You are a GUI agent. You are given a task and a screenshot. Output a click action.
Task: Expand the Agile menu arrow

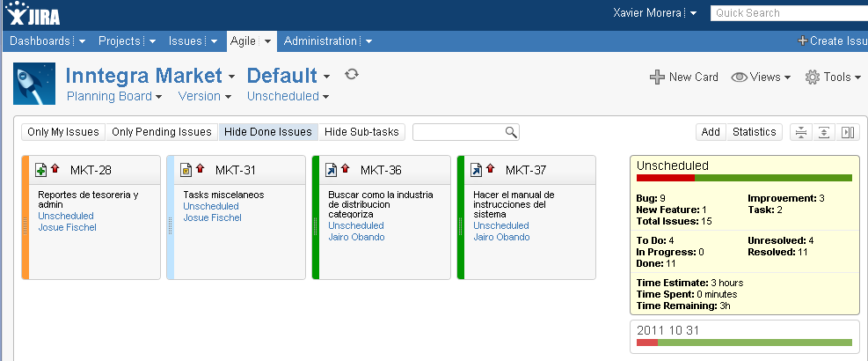(x=267, y=41)
